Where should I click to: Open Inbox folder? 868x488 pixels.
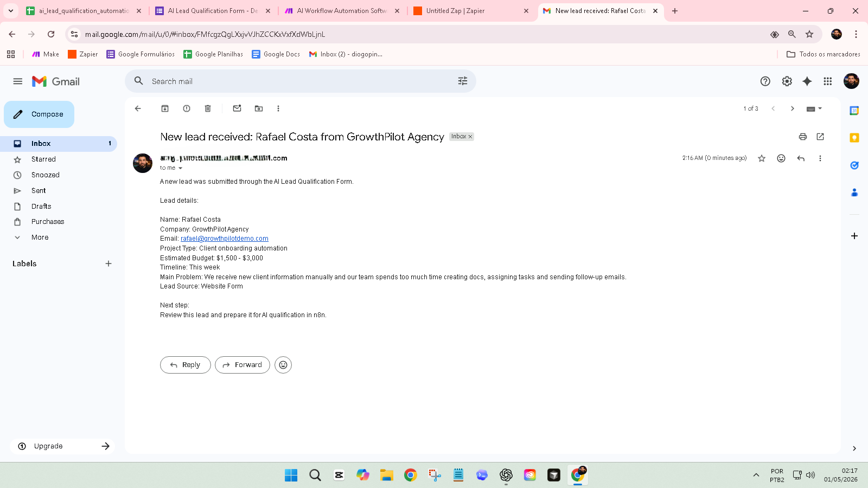tap(59, 144)
